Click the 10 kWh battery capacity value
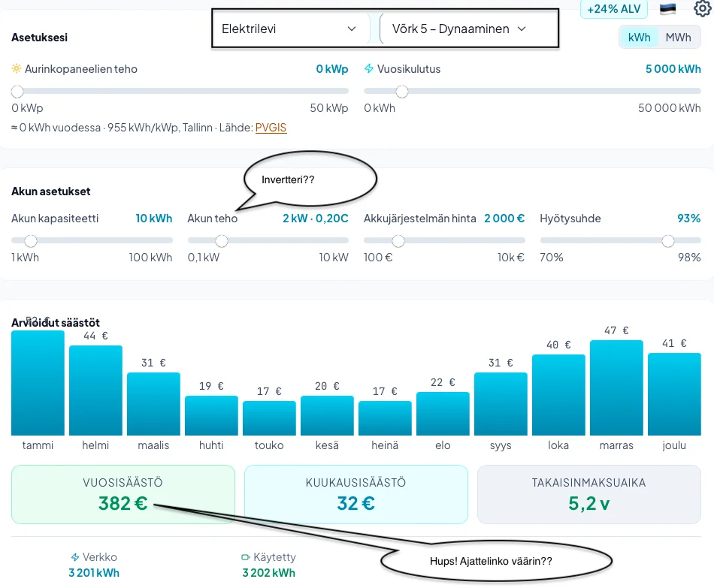Viewport: 714px width, 588px height. [154, 219]
